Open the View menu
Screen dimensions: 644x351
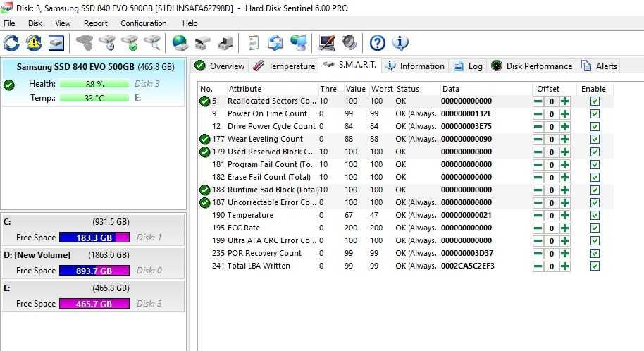[x=63, y=23]
